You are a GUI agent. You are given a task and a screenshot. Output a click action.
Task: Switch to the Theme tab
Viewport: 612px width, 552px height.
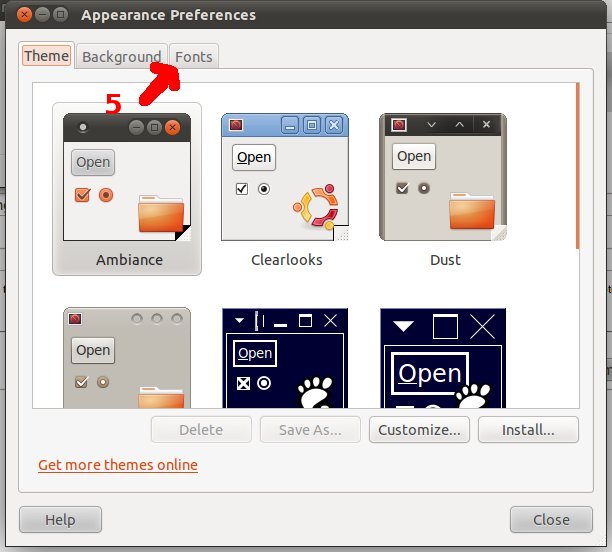[x=46, y=55]
